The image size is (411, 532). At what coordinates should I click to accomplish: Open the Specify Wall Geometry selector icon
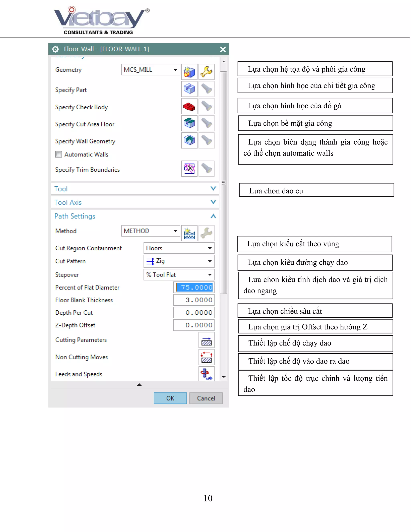(189, 141)
